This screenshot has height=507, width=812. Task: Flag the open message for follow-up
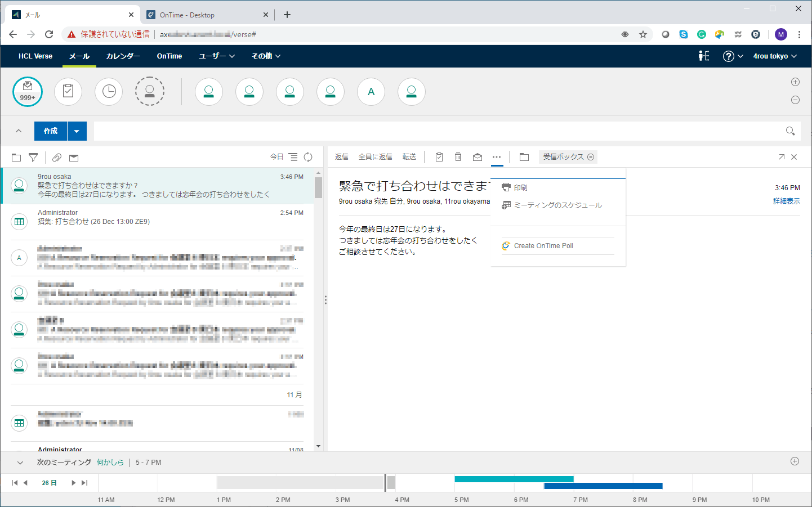(439, 157)
